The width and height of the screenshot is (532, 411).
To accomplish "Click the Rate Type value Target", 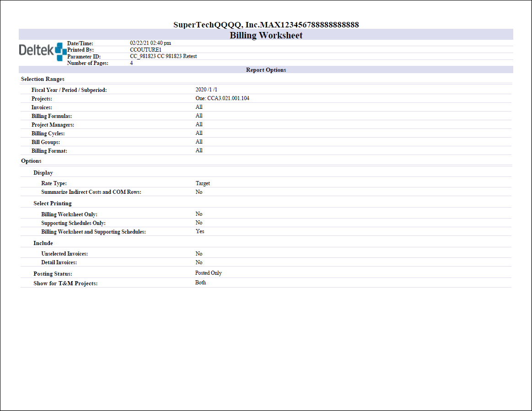I will coord(203,183).
